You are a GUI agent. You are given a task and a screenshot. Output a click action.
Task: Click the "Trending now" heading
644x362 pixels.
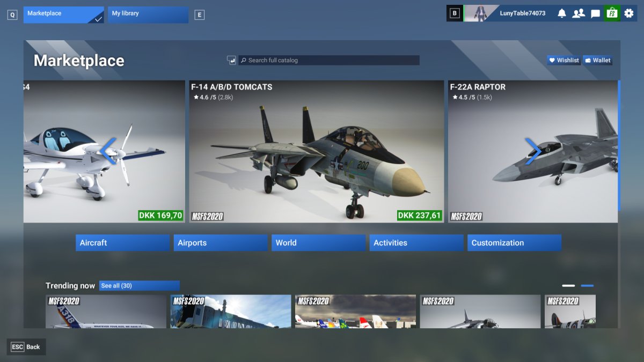coord(70,286)
